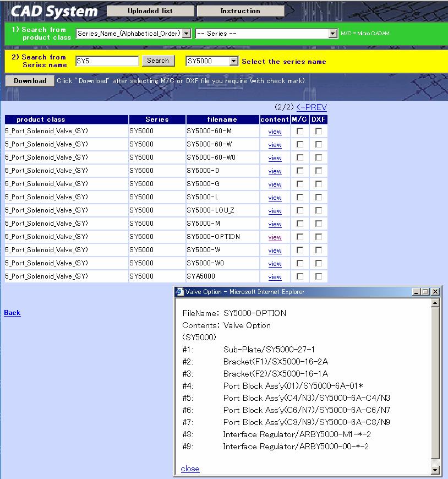Check the M/C box for SY5000-60-M
This screenshot has width=448, height=479.
point(300,132)
